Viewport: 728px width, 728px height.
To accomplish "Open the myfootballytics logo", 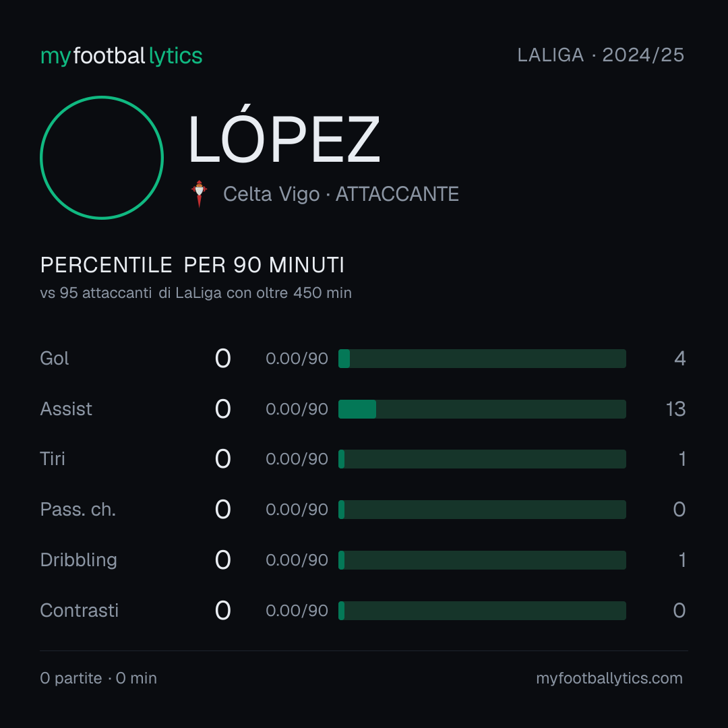I will coord(121,56).
